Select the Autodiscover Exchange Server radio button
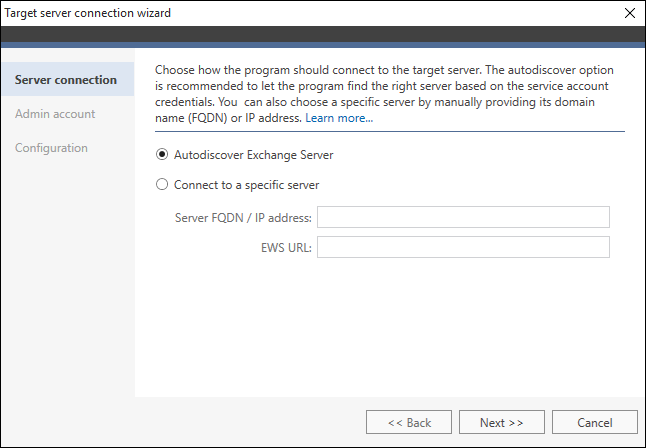 pyautogui.click(x=162, y=155)
